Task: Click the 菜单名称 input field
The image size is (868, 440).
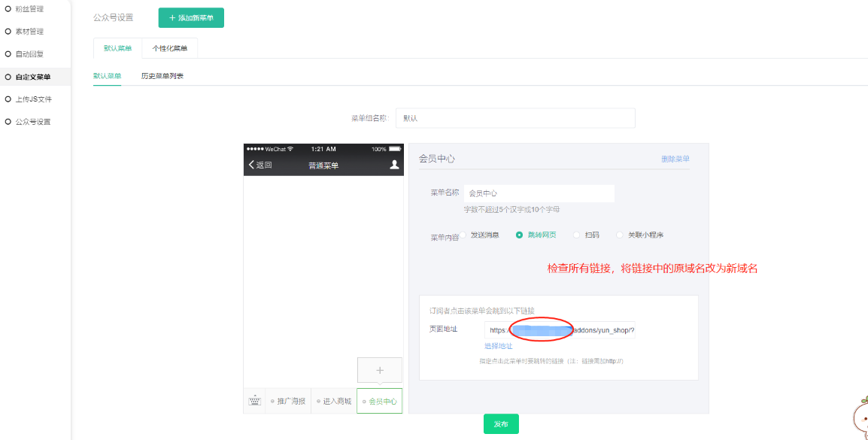Action: click(539, 193)
